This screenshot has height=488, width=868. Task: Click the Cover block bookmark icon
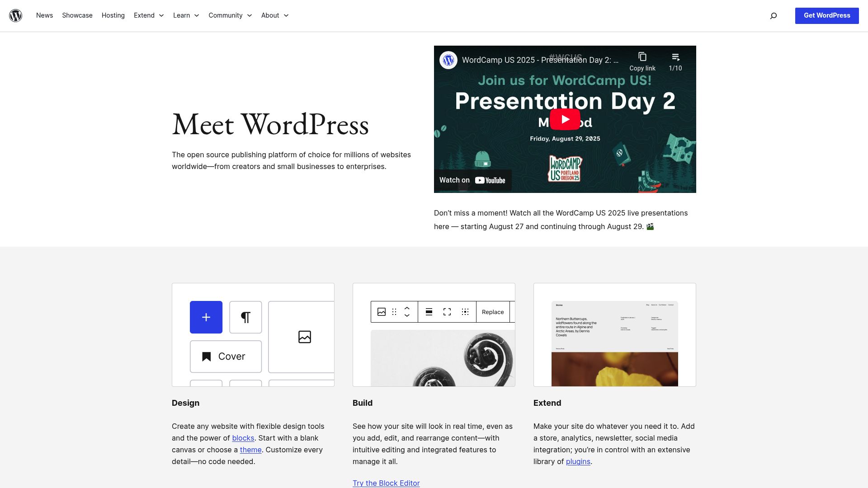click(x=207, y=357)
